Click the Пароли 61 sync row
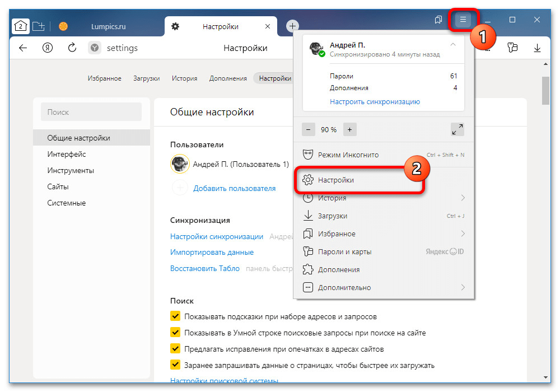Image resolution: width=560 pixels, height=392 pixels. coord(393,76)
